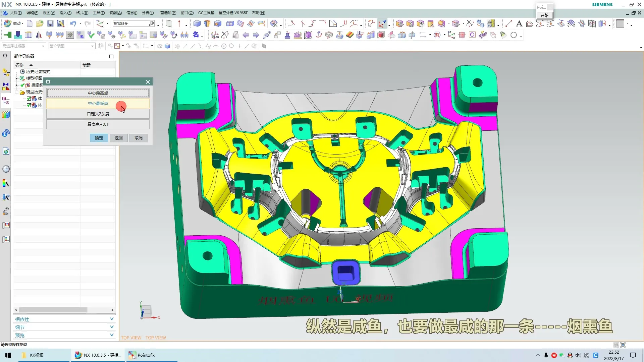Open file with the folder icon

click(40, 23)
